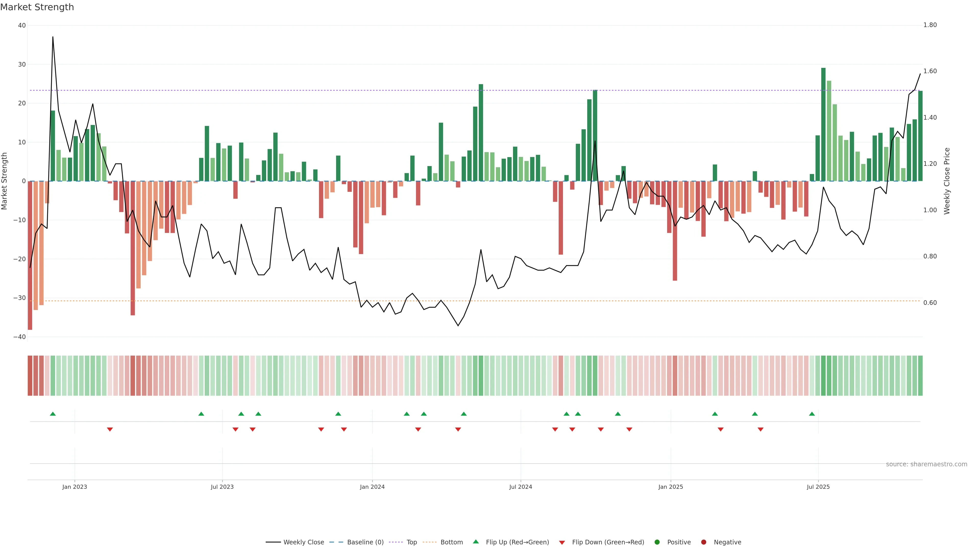Click the source: sharemaestro.com text

pos(926,464)
